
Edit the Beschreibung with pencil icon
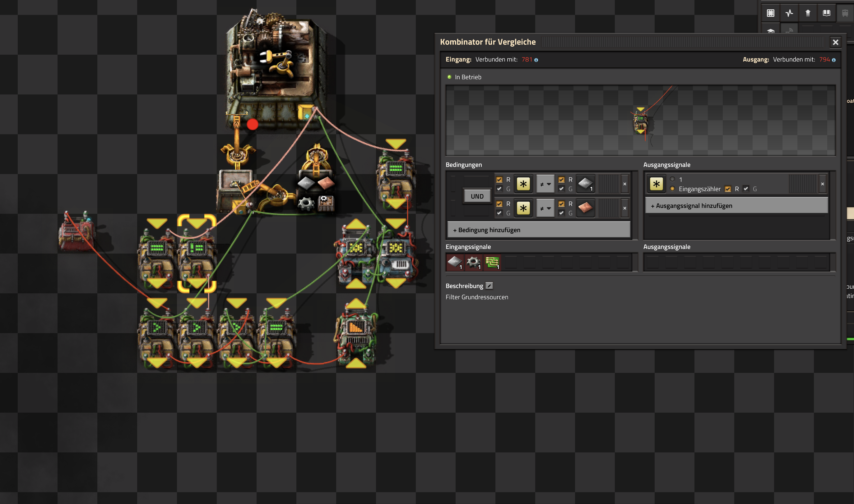pyautogui.click(x=489, y=286)
